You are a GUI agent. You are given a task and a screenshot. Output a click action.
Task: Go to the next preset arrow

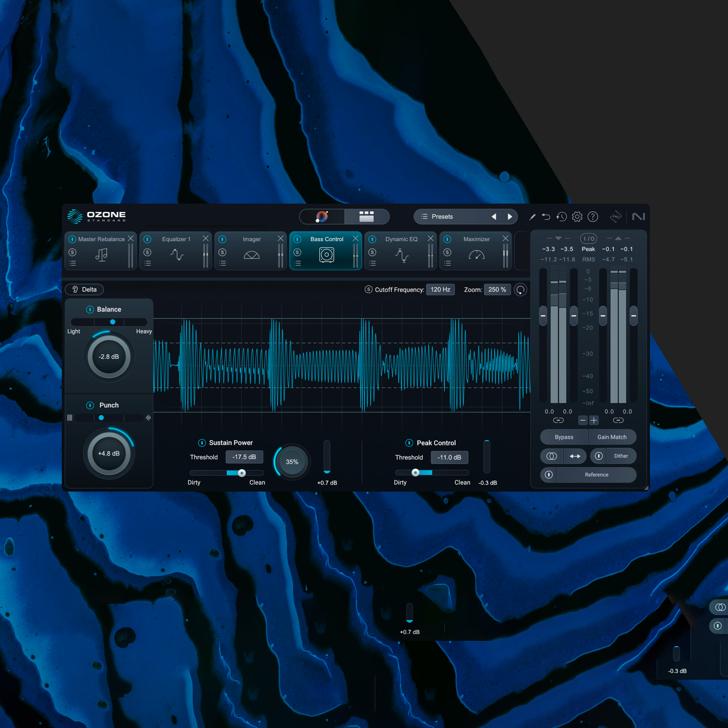click(x=510, y=217)
